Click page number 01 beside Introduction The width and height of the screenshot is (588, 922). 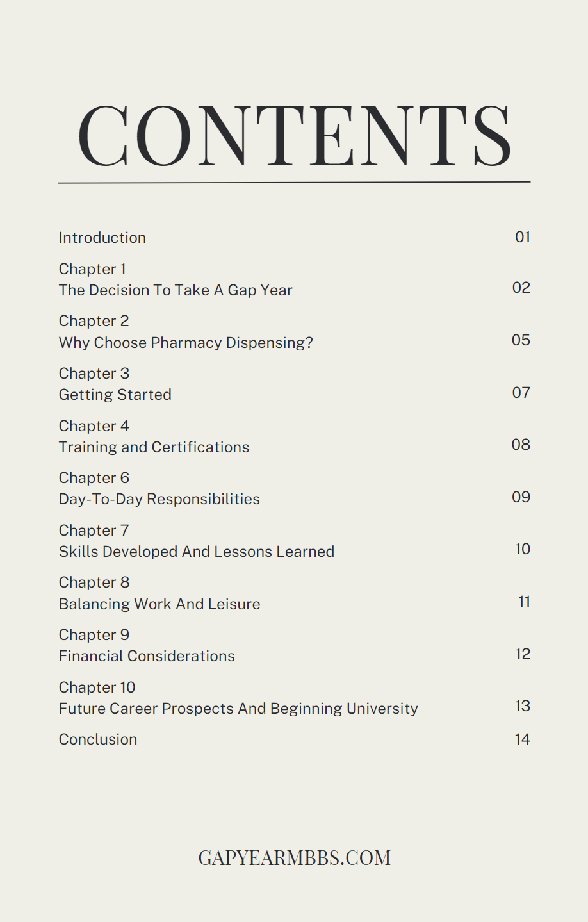coord(523,237)
